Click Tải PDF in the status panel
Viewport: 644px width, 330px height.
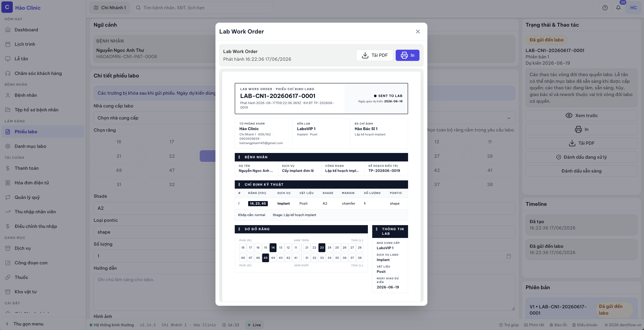point(581,143)
